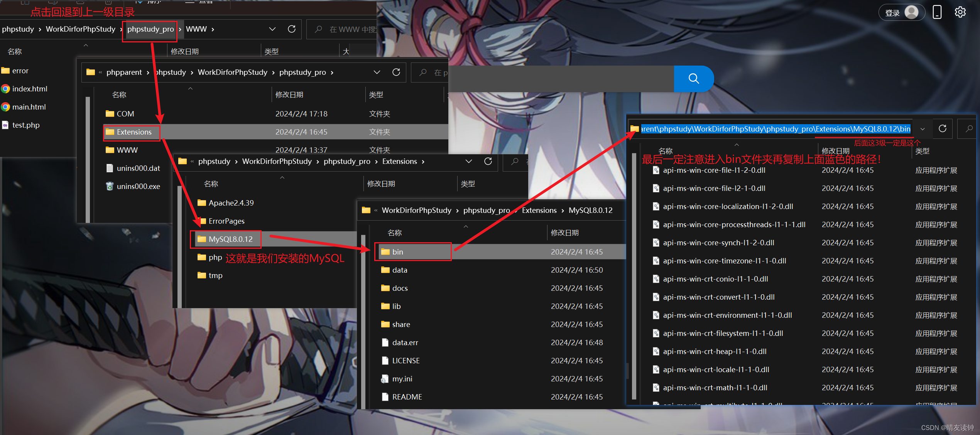The height and width of the screenshot is (435, 980).
Task: Expand address history in WWW window
Action: coord(272,29)
